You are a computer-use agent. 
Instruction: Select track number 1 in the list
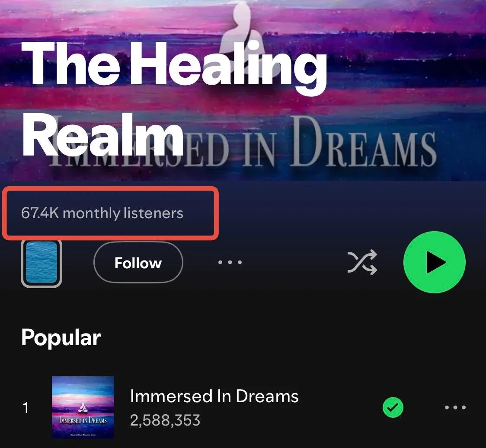(26, 408)
